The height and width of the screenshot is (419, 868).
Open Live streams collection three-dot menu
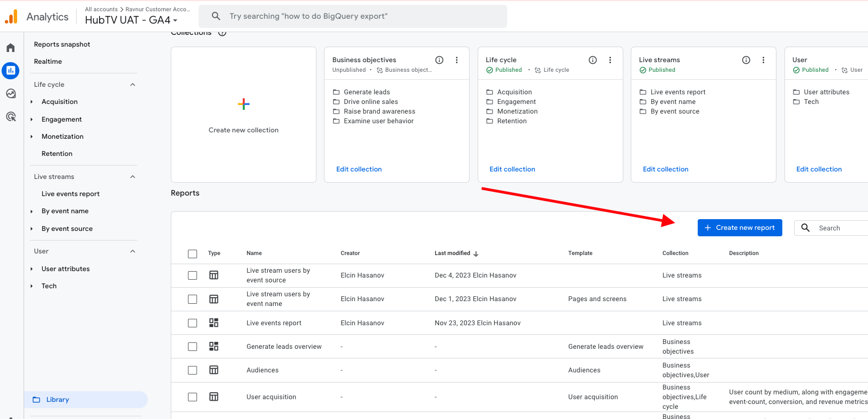tap(763, 60)
